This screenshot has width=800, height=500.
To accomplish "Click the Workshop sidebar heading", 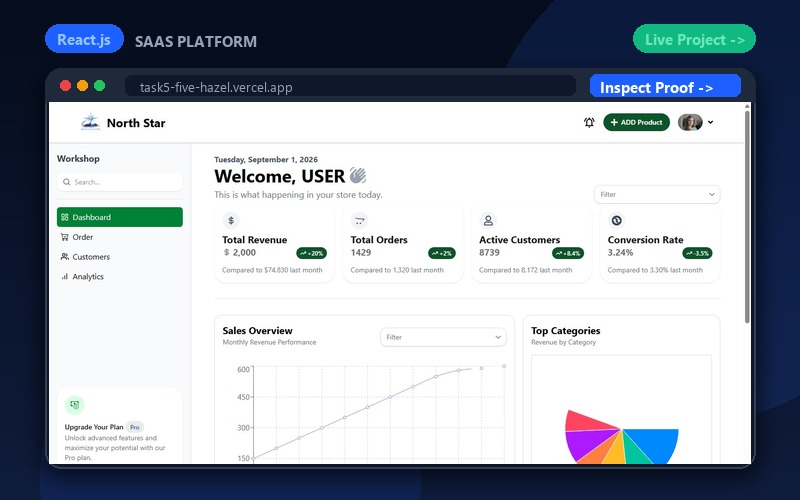I will 78,159.
